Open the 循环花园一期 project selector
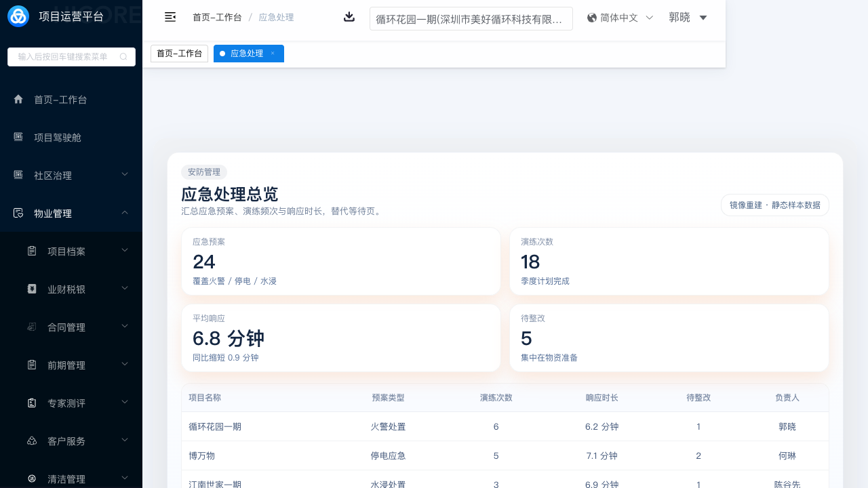Screen dimensions: 868x488 pos(471,19)
